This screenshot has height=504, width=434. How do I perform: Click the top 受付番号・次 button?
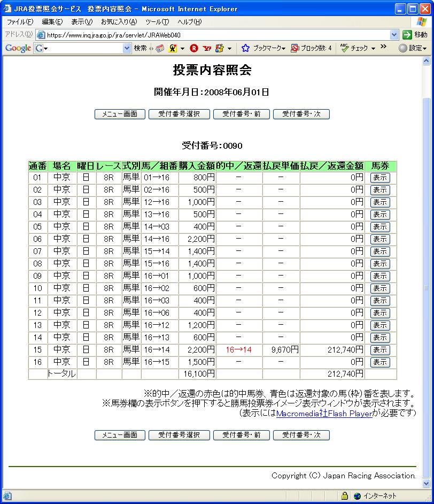(x=301, y=114)
